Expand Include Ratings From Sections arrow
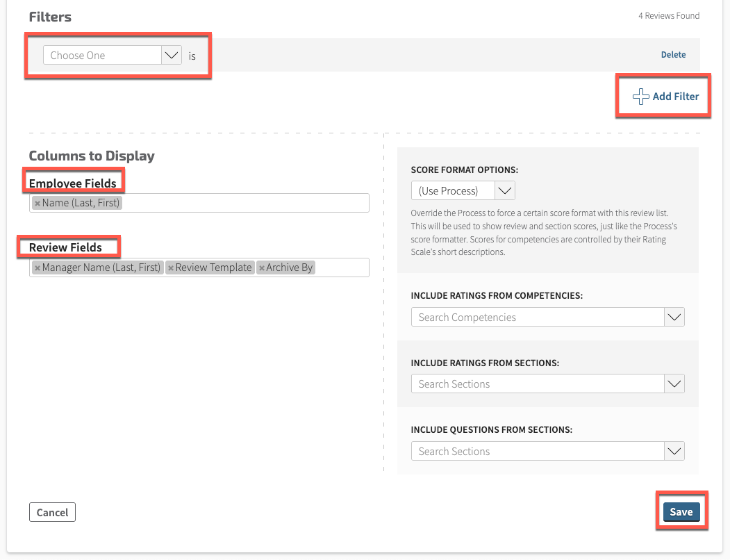This screenshot has height=560, width=730. coord(674,384)
